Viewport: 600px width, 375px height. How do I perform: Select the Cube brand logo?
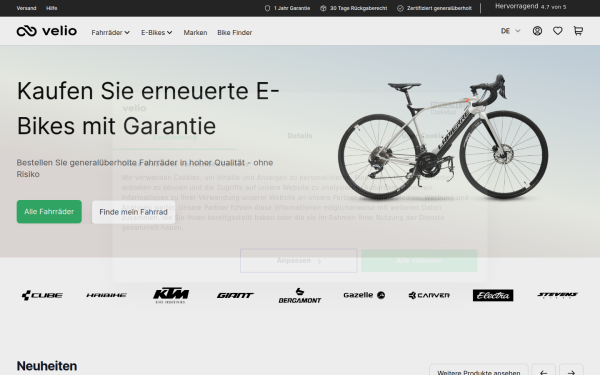coord(42,295)
